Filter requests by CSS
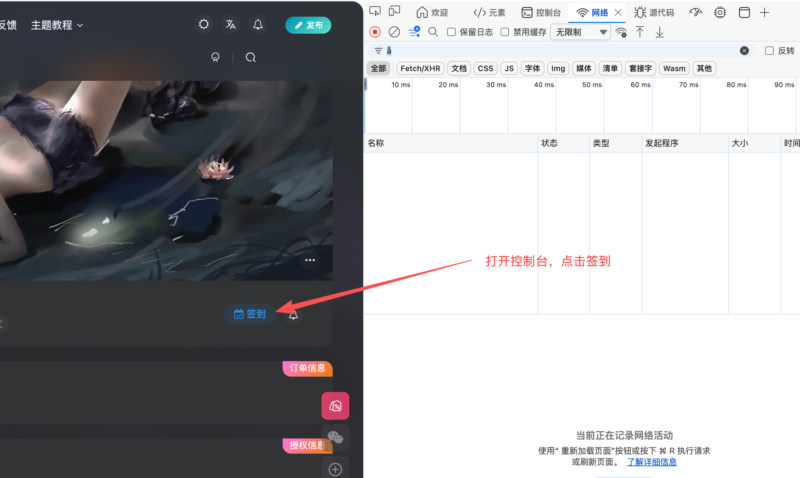 pyautogui.click(x=485, y=68)
